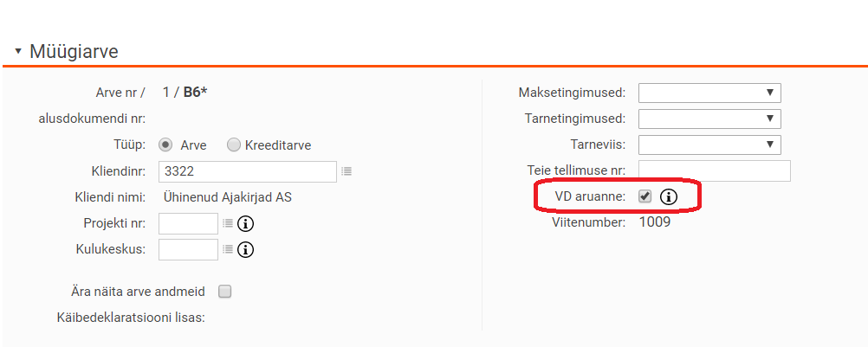
Task: Click the Kliendinr field containing 3322
Action: coord(248,172)
